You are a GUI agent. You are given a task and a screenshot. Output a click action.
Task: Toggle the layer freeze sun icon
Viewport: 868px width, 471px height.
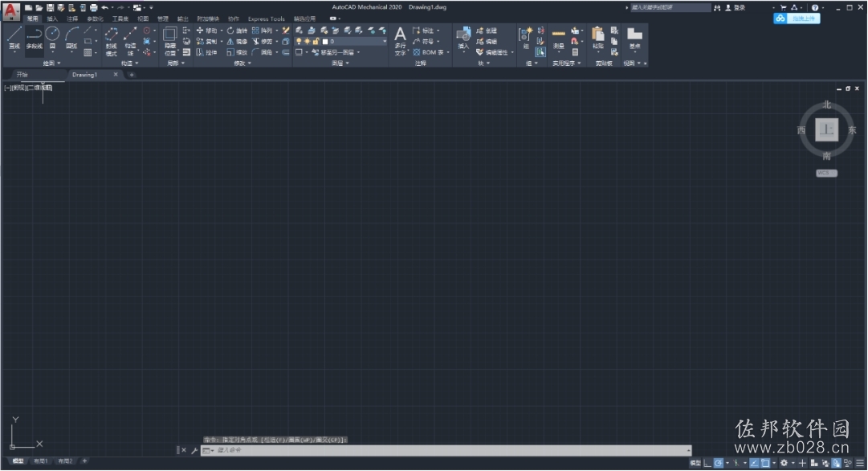tap(308, 42)
